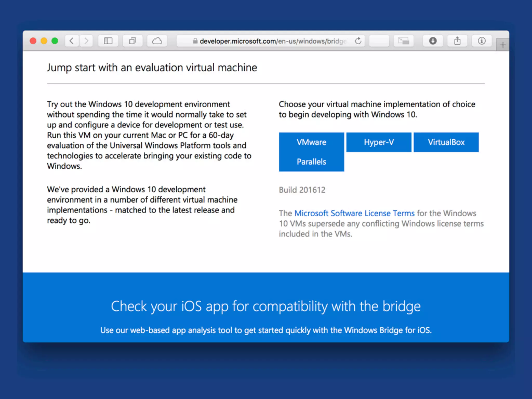
Task: Show downloads list
Action: pyautogui.click(x=433, y=41)
